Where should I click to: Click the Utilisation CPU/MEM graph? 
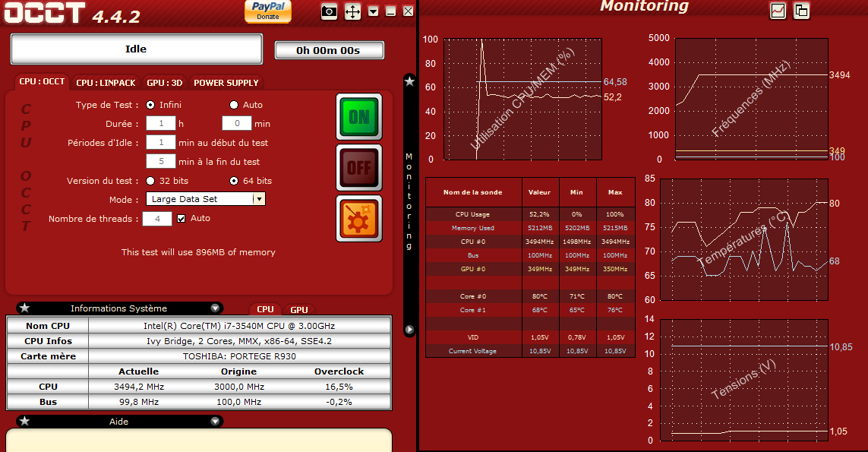click(522, 100)
